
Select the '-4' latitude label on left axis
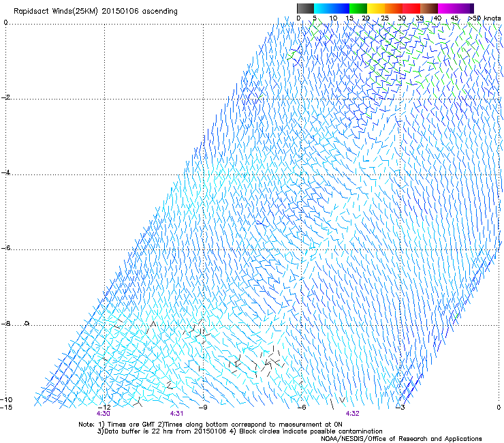click(x=5, y=172)
